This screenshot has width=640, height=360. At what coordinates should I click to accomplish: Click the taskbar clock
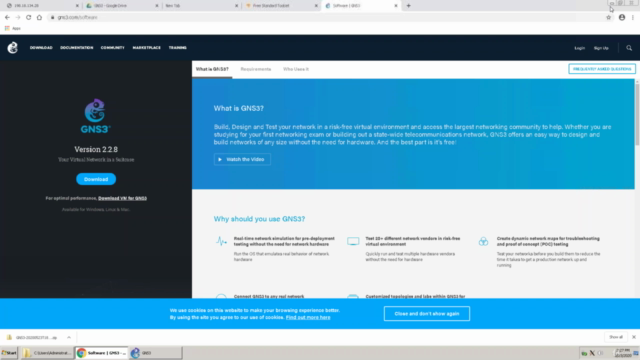tap(623, 353)
